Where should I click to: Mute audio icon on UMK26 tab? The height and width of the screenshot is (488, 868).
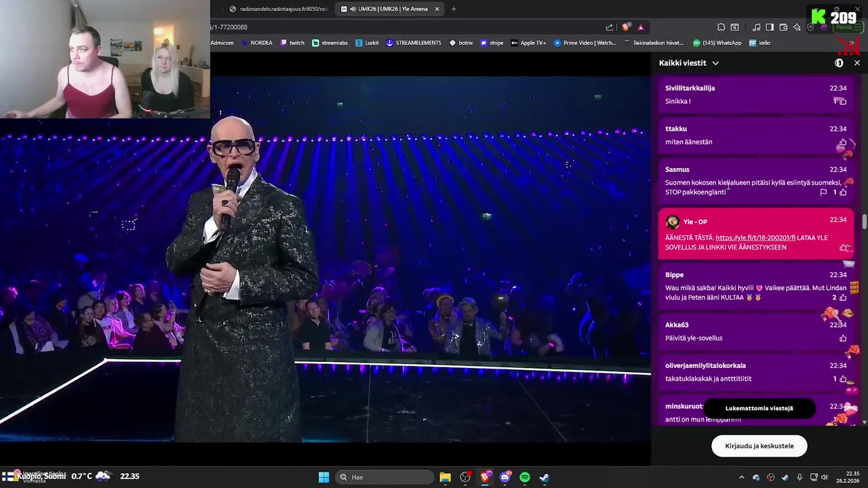click(x=354, y=9)
